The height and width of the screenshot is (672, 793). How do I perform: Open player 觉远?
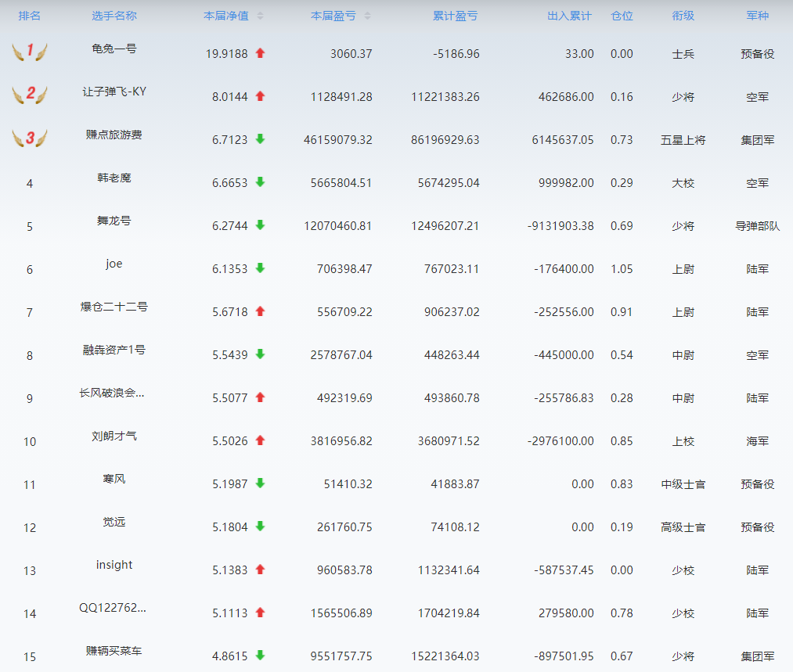[x=114, y=522]
